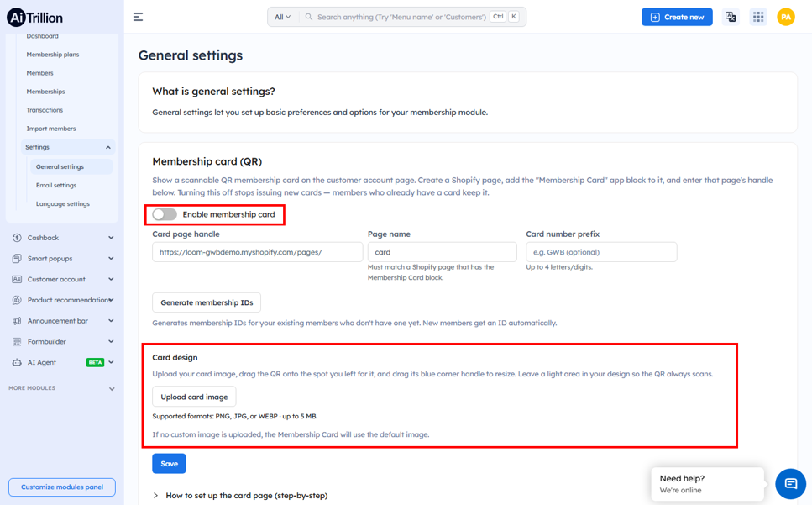The height and width of the screenshot is (505, 812).
Task: Click the Save button
Action: pyautogui.click(x=169, y=464)
